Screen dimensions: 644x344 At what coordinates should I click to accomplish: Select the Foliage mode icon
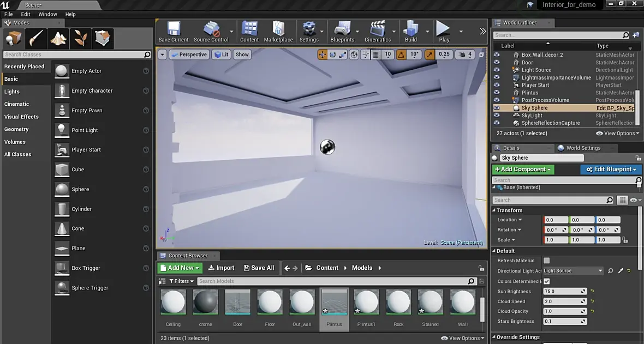[x=81, y=39]
